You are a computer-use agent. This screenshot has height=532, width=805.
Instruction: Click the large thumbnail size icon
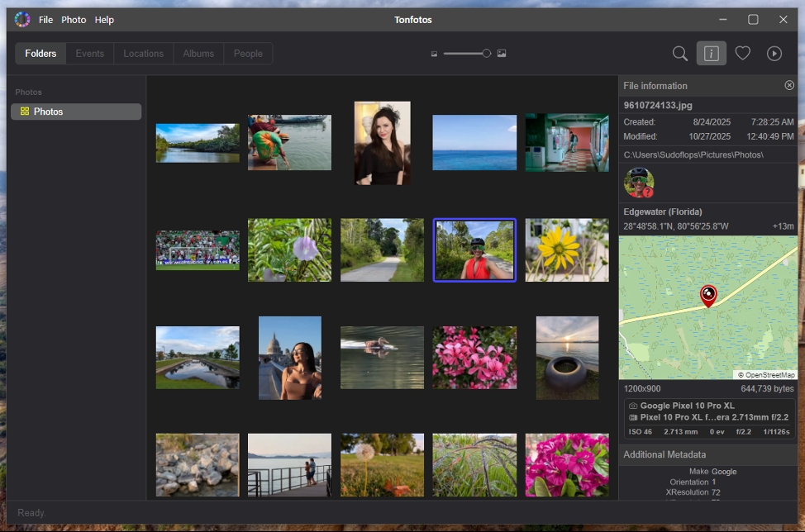tap(502, 54)
